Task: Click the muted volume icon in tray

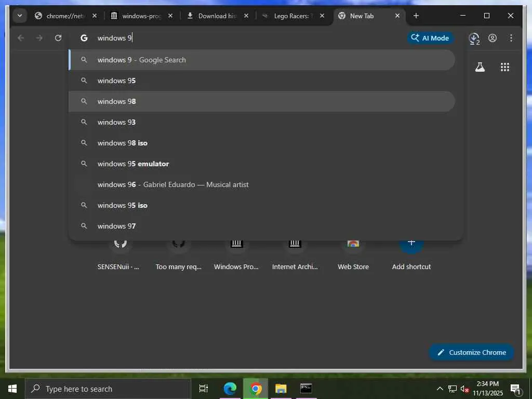Action: [464, 389]
